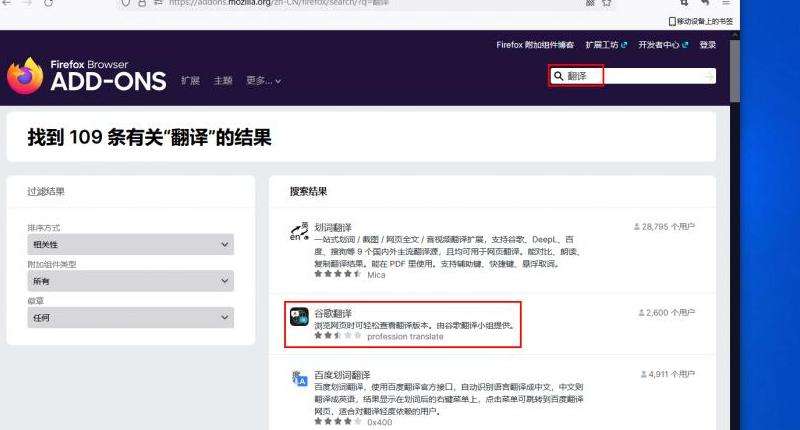Click the bookmark star in address bar
The width and height of the screenshot is (800, 430).
[x=606, y=3]
